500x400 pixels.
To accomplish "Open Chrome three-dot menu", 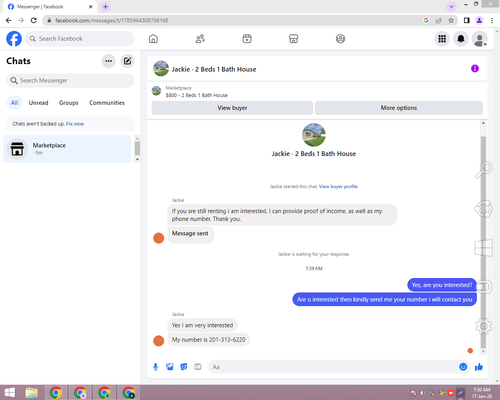I will [492, 20].
